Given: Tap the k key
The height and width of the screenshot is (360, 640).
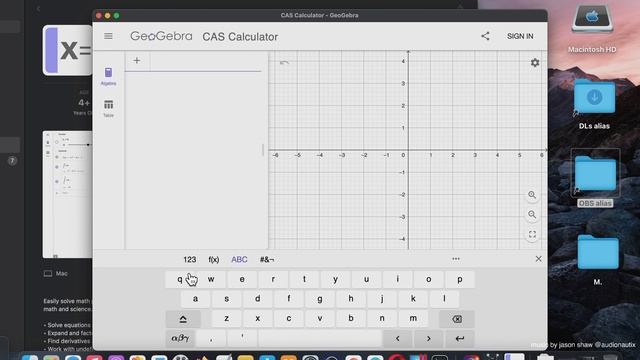Looking at the screenshot, I should [413, 299].
